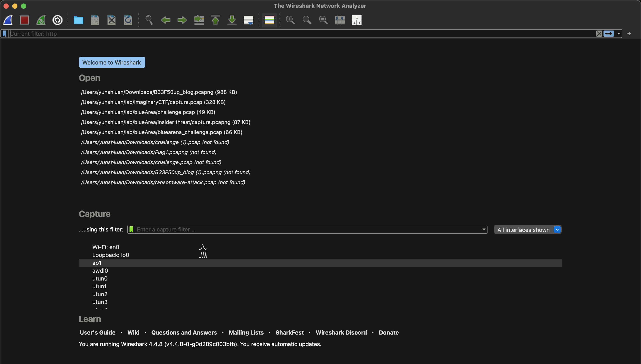Click the find packet magnifier icon

(x=149, y=20)
